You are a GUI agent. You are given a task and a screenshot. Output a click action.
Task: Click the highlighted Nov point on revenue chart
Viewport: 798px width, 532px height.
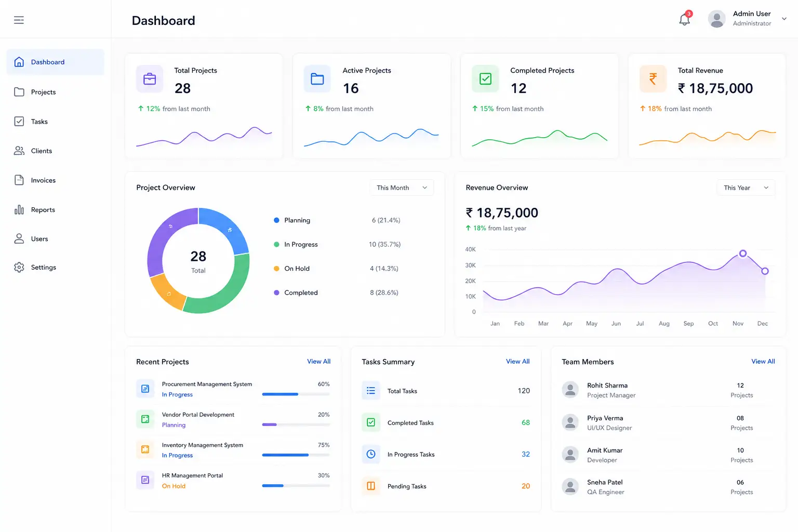[x=743, y=254]
